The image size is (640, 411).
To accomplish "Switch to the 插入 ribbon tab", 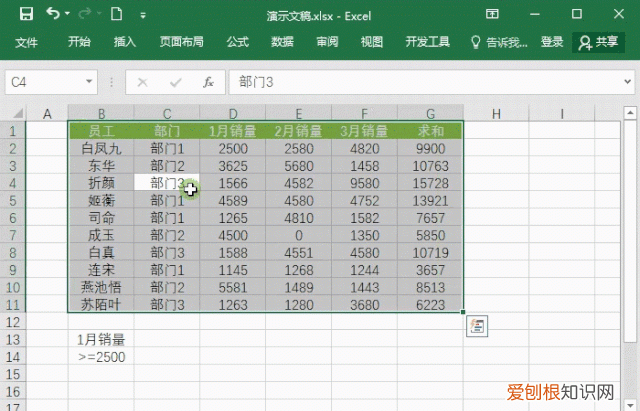I will (x=124, y=42).
